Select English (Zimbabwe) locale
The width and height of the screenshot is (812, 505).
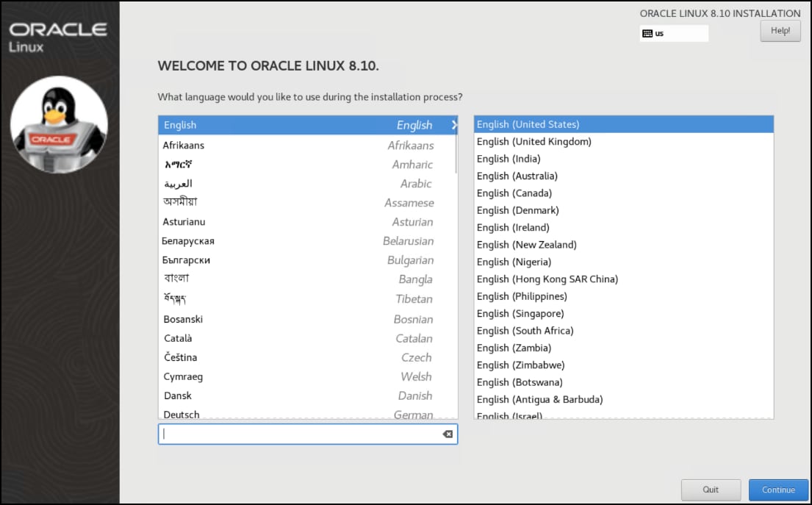623,365
